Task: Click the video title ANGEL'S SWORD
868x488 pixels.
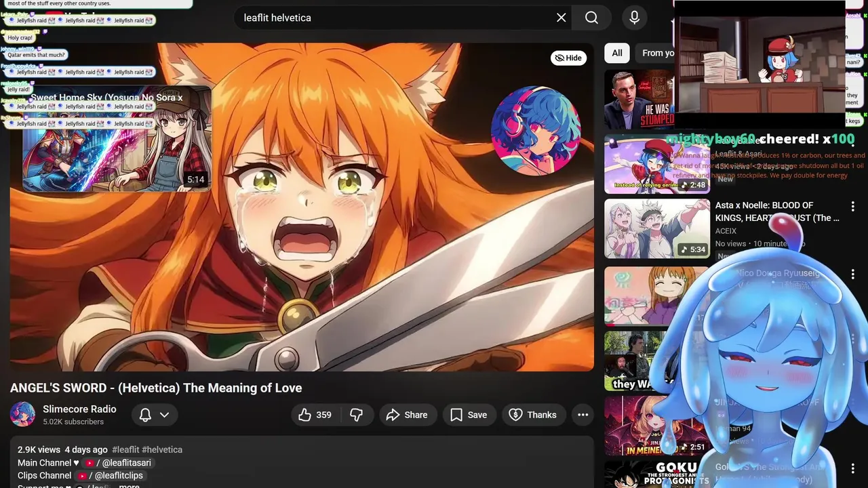Action: (x=156, y=388)
